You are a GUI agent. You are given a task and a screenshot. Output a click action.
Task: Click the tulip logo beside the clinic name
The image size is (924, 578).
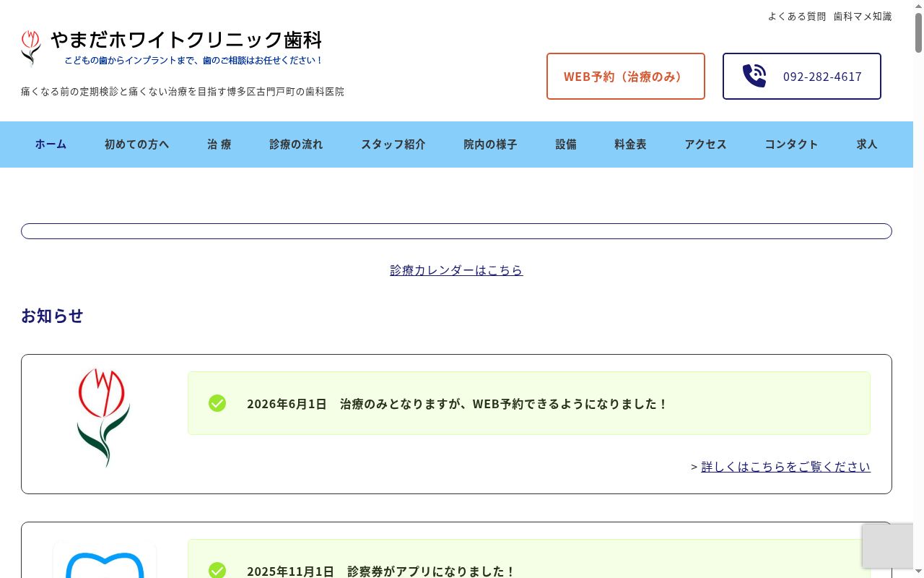pyautogui.click(x=31, y=48)
